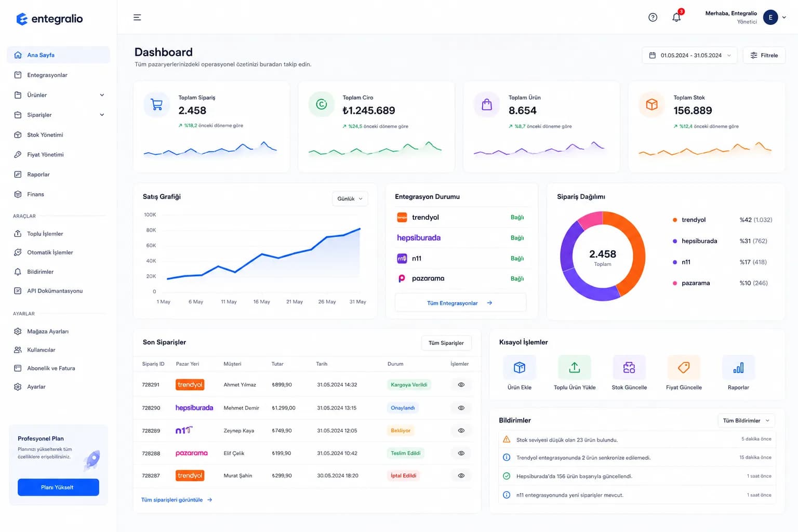798x532 pixels.
Task: Click the Toplam Stok box icon
Action: click(651, 104)
